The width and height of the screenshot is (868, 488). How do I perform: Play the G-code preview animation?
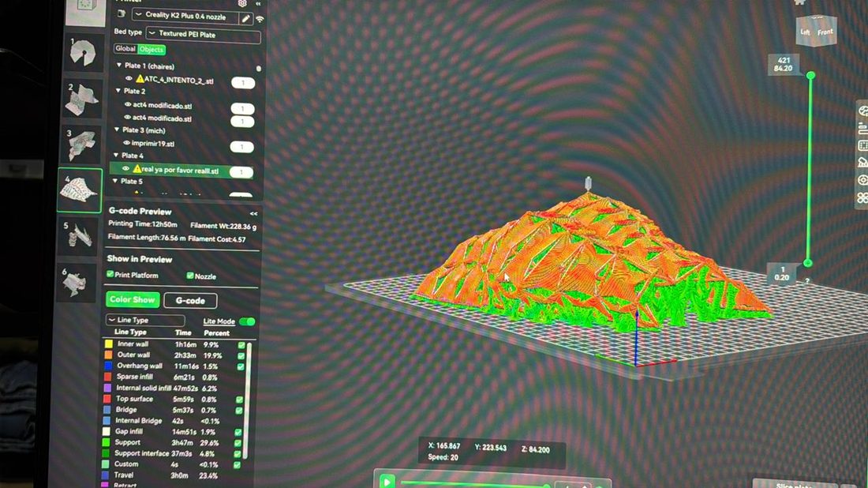pos(387,482)
